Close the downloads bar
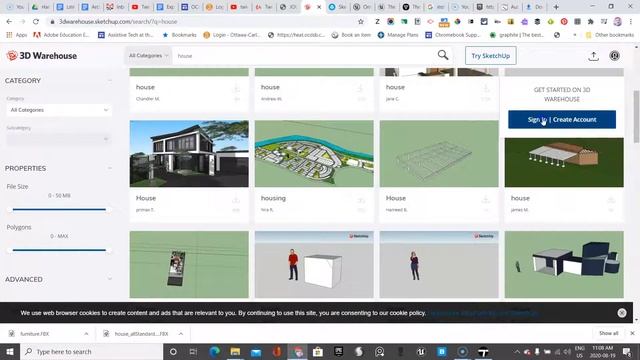640x360 pixels. pyautogui.click(x=632, y=333)
